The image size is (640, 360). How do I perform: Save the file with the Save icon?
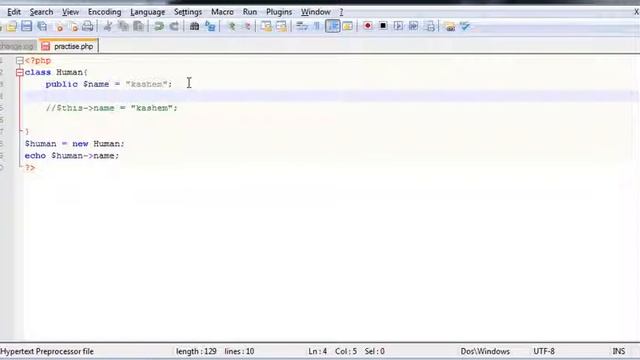(x=27, y=27)
